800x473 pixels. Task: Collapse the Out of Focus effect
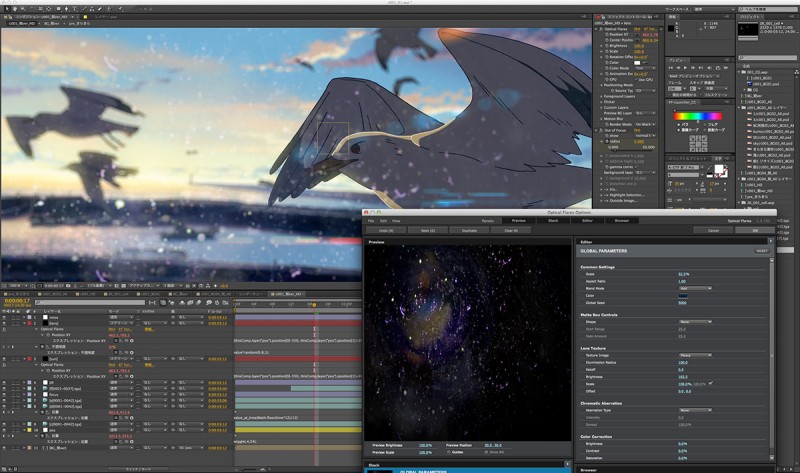(596, 131)
